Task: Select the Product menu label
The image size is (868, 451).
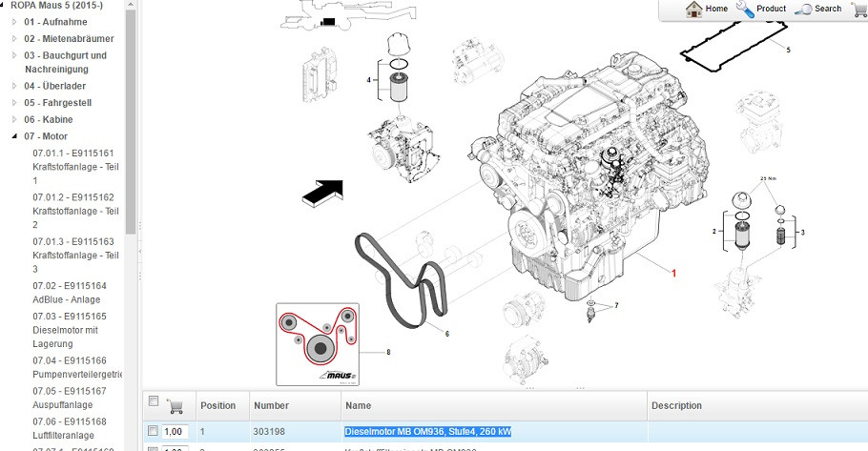Action: (x=771, y=9)
